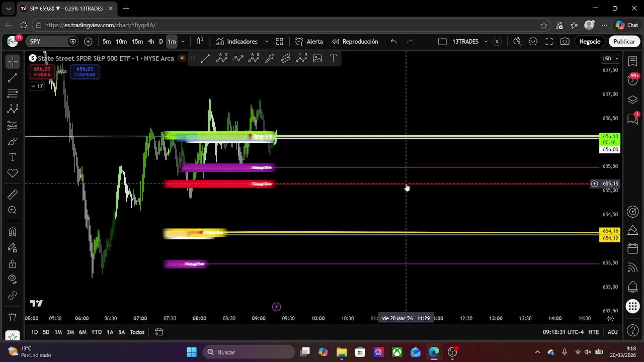644x362 pixels.
Task: Open indicator templates grid icon
Action: pos(280,42)
